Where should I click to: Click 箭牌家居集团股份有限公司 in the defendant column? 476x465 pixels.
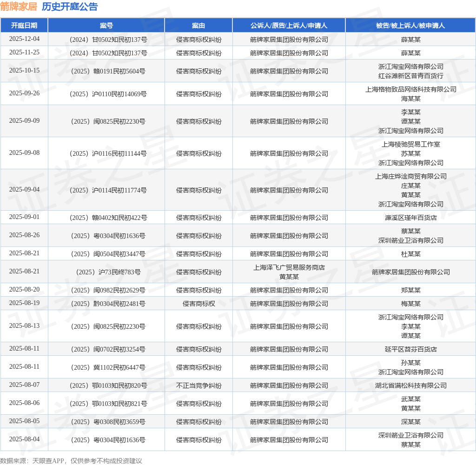click(x=410, y=272)
